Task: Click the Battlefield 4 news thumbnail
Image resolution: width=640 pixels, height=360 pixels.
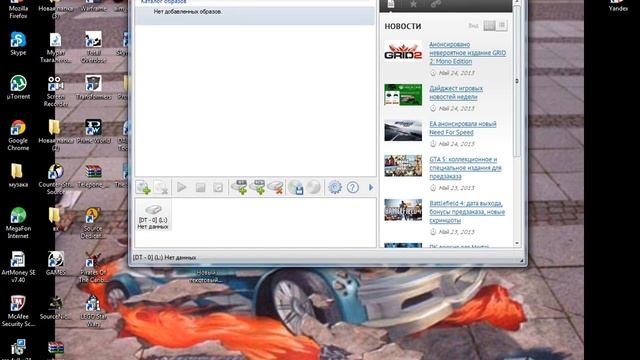Action: pos(403,210)
